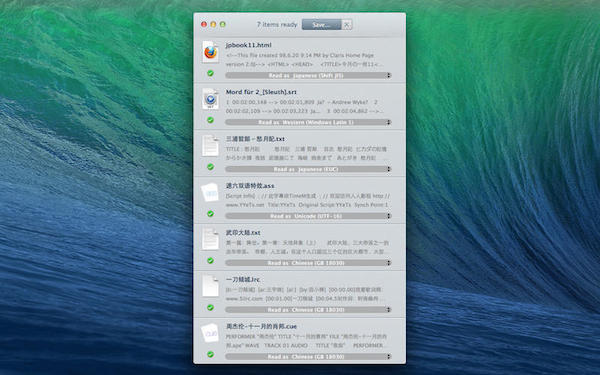Open the Read as Unicode (UTF-16) dropdown
The height and width of the screenshot is (375, 600).
308,216
